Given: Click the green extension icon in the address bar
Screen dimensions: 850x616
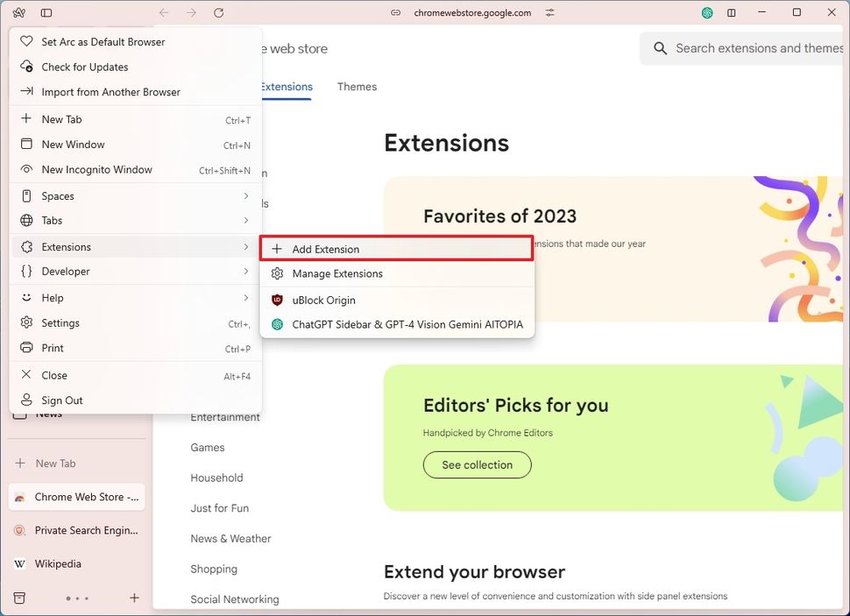Looking at the screenshot, I should (x=707, y=12).
